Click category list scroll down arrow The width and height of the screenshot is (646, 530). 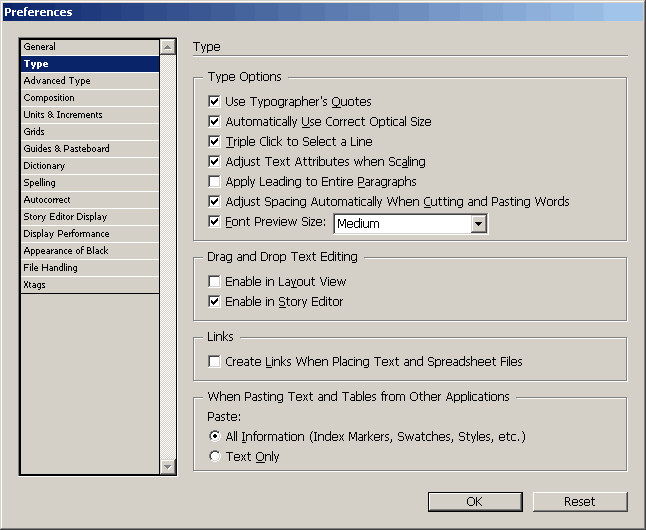(x=168, y=467)
